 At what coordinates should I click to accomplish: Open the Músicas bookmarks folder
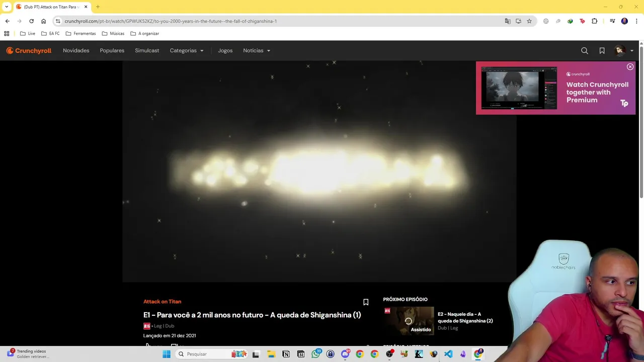coord(113,34)
